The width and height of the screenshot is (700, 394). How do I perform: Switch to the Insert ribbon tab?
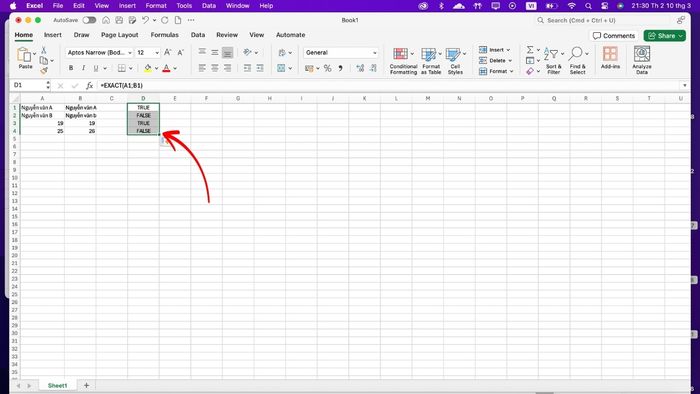[53, 35]
